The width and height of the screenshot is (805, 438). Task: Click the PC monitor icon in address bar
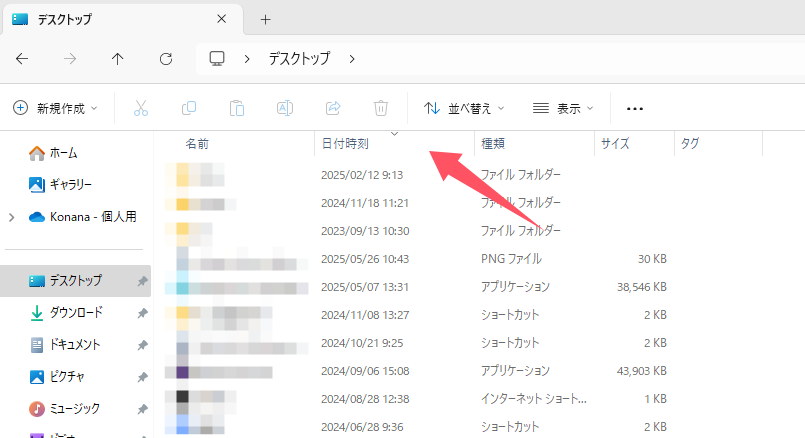[x=217, y=59]
